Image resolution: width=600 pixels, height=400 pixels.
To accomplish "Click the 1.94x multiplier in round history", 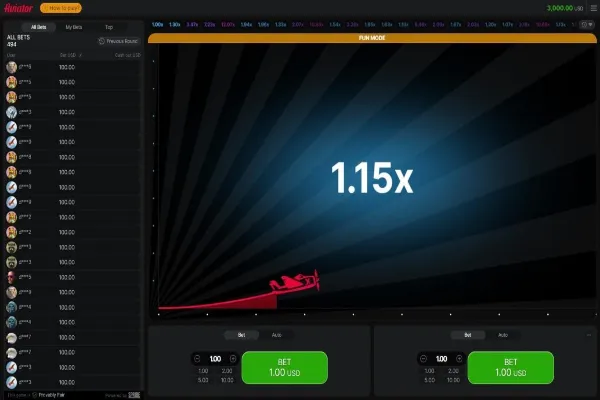I will (246, 24).
